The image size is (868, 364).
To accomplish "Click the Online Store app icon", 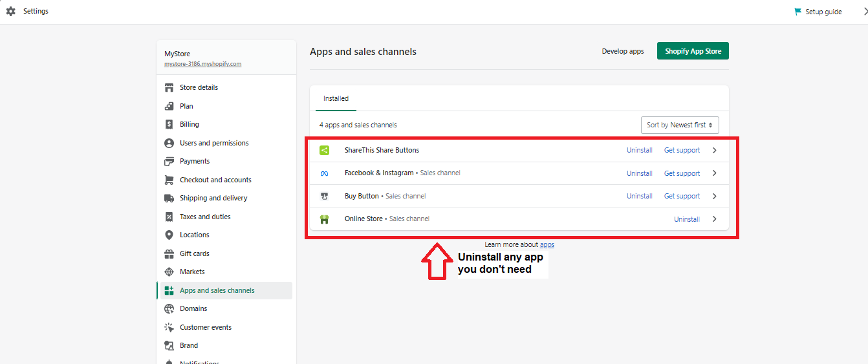I will pyautogui.click(x=325, y=219).
